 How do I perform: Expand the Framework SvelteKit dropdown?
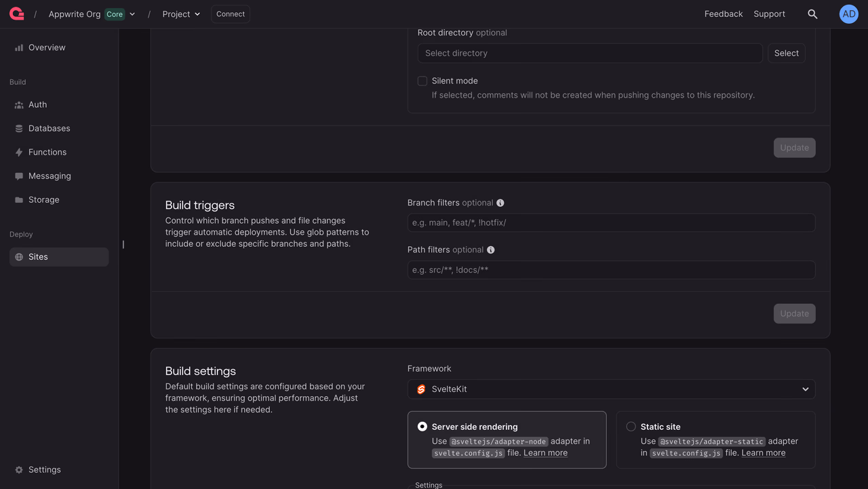[611, 389]
